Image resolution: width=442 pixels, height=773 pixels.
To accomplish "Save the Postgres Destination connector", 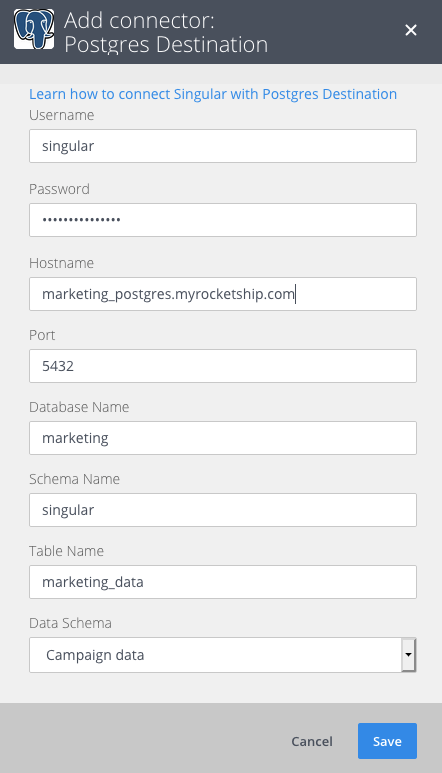I will (387, 741).
